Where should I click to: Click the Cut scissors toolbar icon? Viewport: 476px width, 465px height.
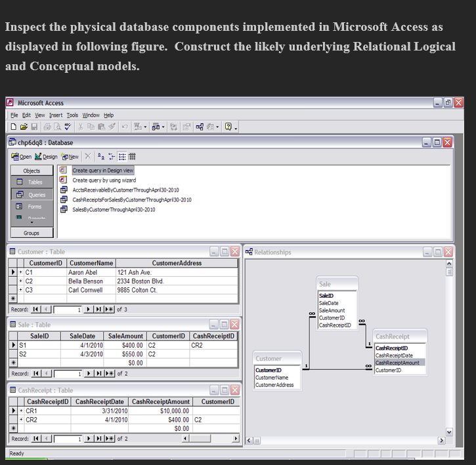pyautogui.click(x=81, y=127)
